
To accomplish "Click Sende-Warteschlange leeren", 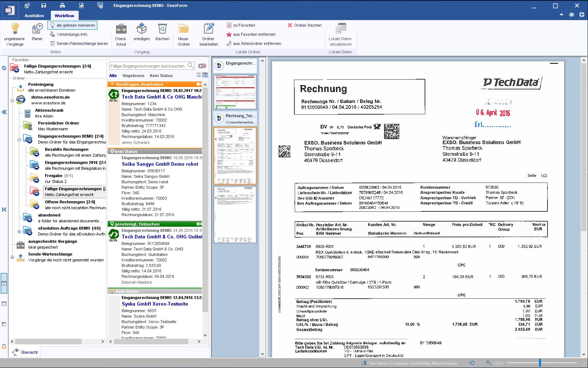I will [79, 43].
